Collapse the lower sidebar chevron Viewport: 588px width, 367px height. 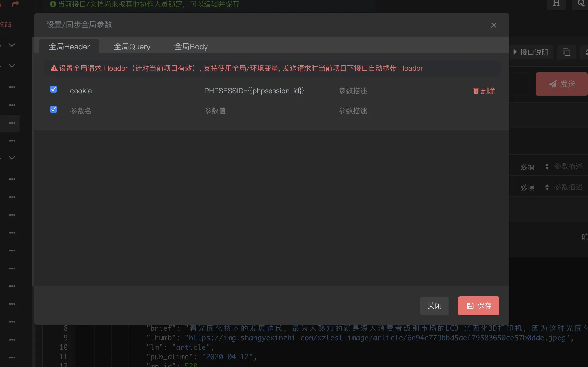pos(12,157)
